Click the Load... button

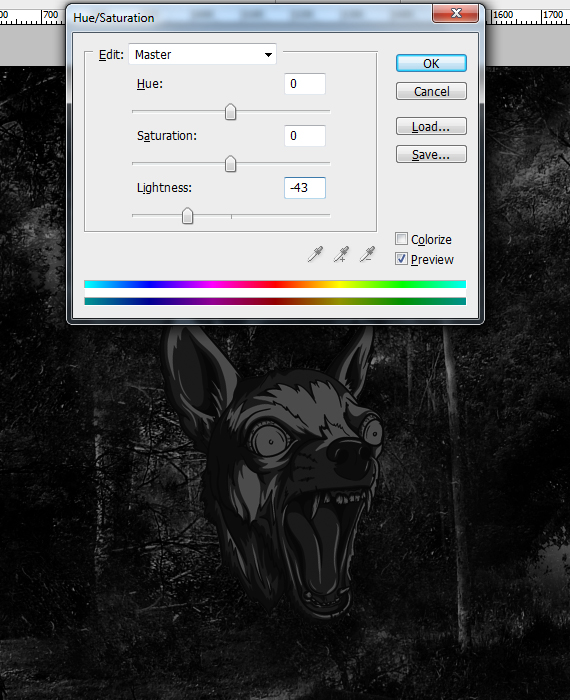click(431, 126)
